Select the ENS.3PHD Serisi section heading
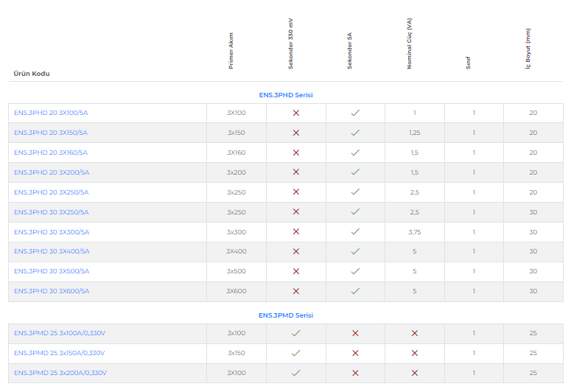Image resolution: width=571 pixels, height=392 pixels. point(286,94)
